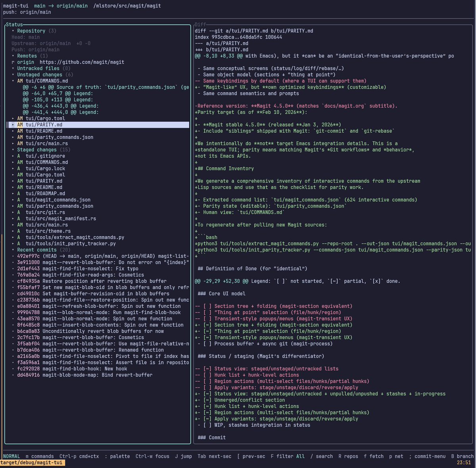This screenshot has height=468, width=476.
Task: Click 'Tab next-sec' hint
Action: tap(215, 457)
